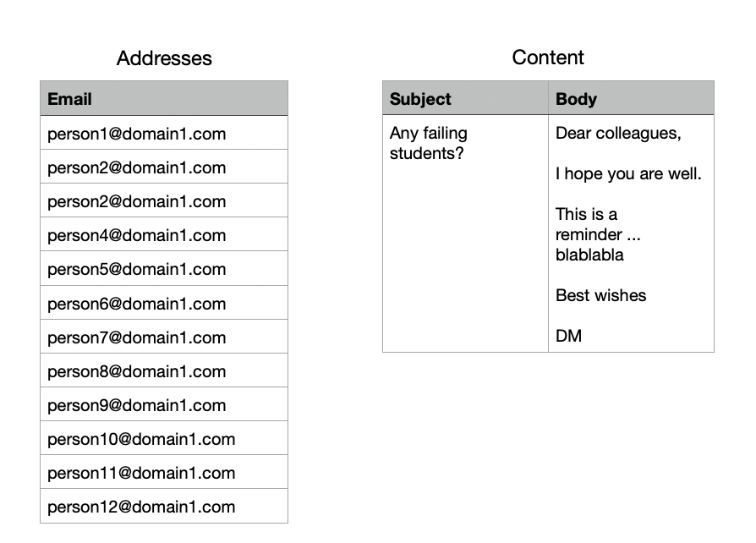
Task: Click the "I hope you are well." line
Action: (x=628, y=174)
